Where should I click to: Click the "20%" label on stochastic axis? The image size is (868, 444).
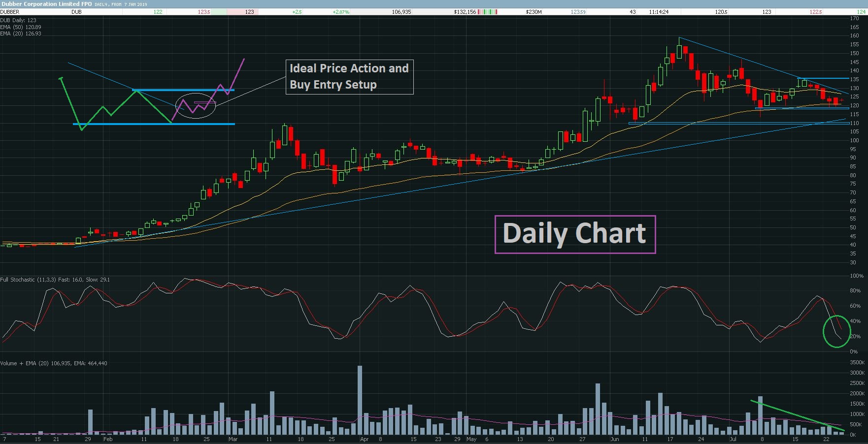click(x=855, y=337)
